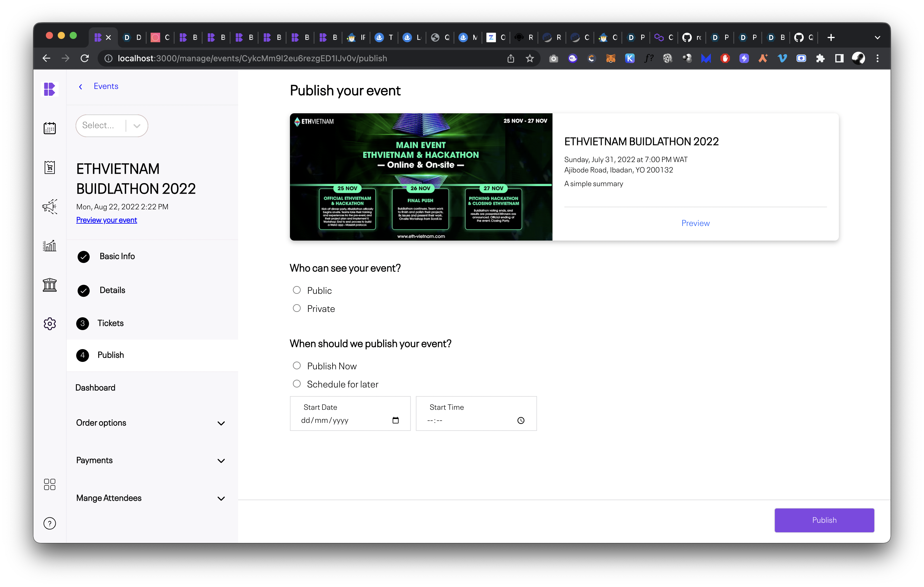
Task: Open the help question mark icon
Action: coord(49,523)
